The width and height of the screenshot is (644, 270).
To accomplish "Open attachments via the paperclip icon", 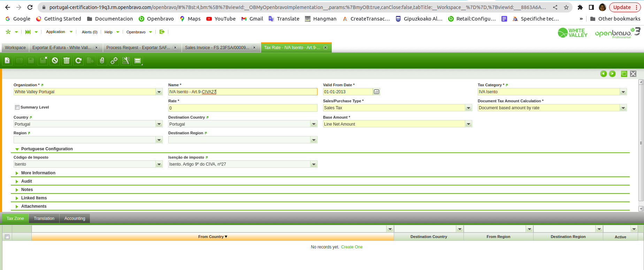I will (102, 61).
